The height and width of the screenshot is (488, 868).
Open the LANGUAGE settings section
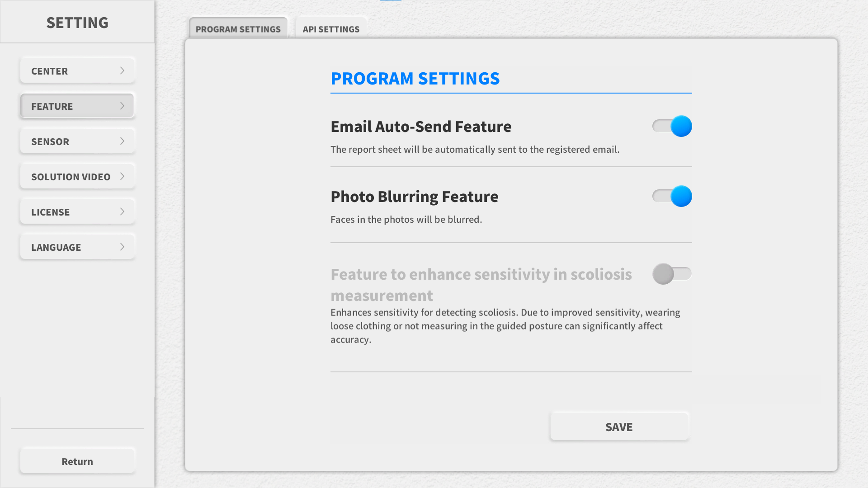(77, 247)
